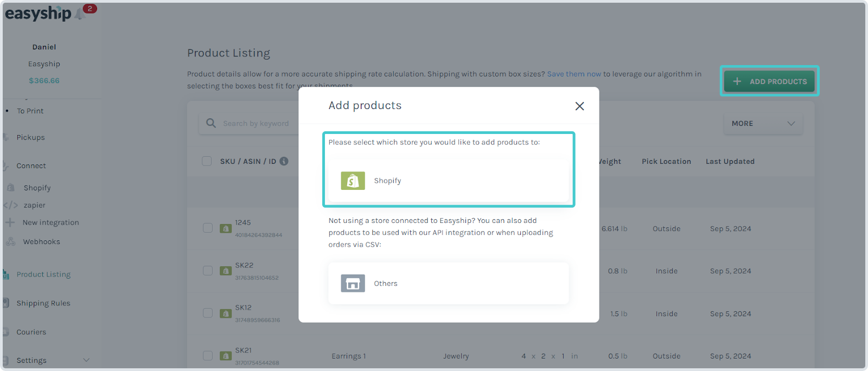This screenshot has height=371, width=868.
Task: Click the account balance $366.66
Action: [44, 80]
